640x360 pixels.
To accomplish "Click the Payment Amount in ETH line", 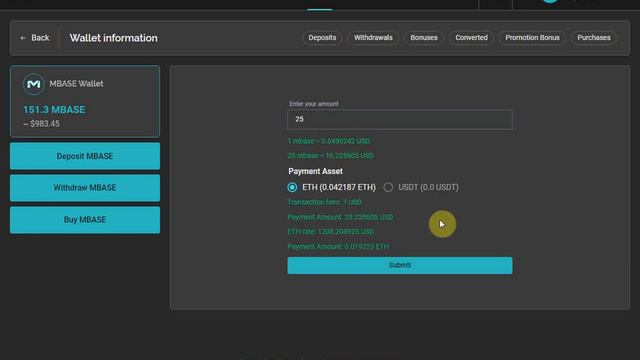I will (338, 247).
